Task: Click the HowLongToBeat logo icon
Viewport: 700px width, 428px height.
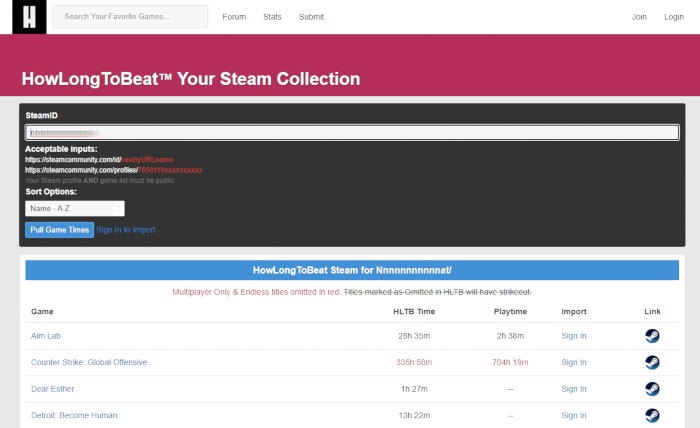Action: coord(29,17)
